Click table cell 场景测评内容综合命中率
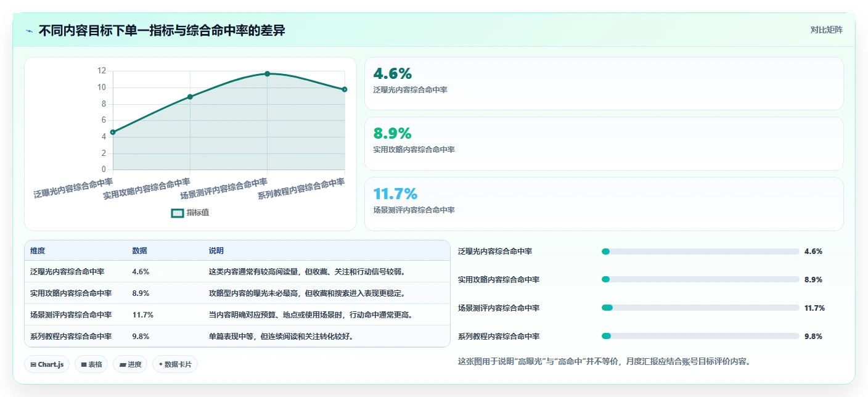Image resolution: width=868 pixels, height=397 pixels. (71, 314)
